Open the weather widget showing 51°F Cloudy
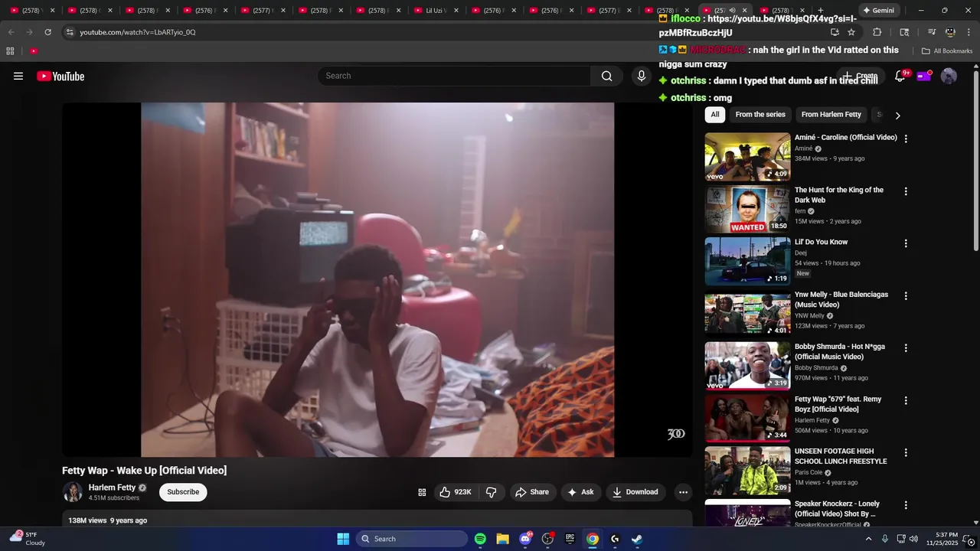 pos(27,539)
